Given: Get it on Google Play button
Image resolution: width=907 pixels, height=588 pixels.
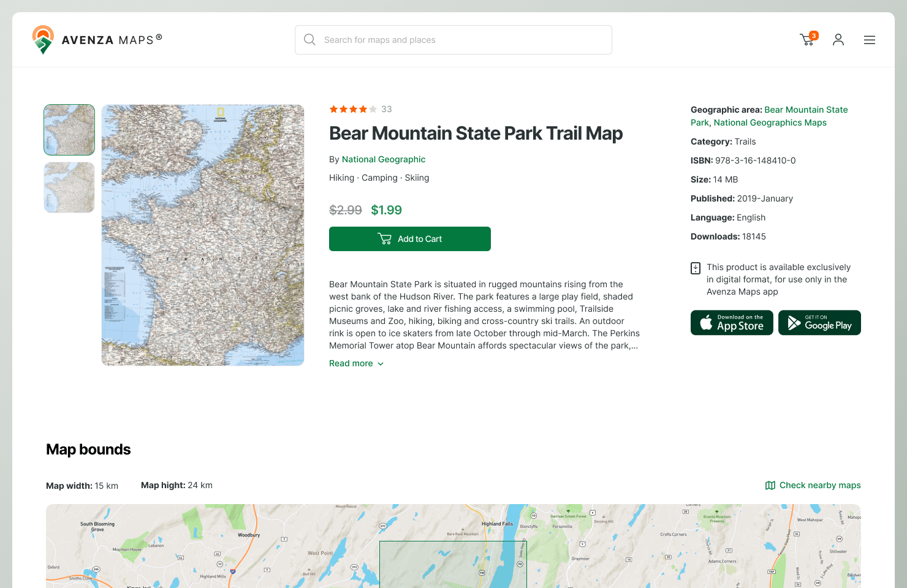Looking at the screenshot, I should pos(819,323).
